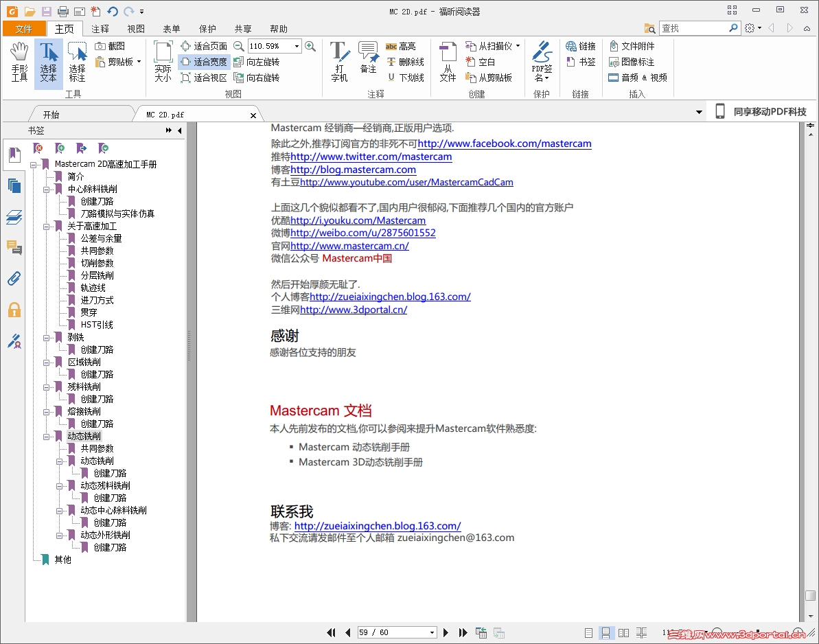Insert Image Annotation (图像标注)
The image size is (819, 644).
pyautogui.click(x=632, y=62)
